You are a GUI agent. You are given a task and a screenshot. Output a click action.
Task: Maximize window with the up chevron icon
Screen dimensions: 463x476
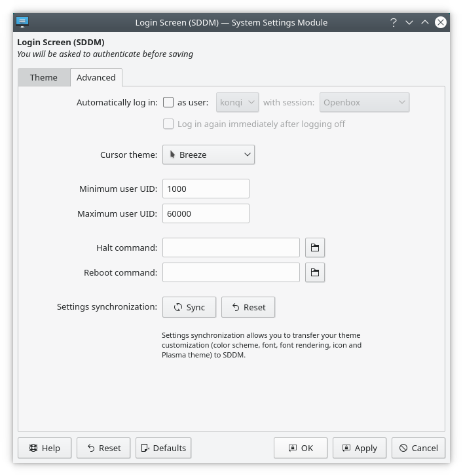(425, 22)
